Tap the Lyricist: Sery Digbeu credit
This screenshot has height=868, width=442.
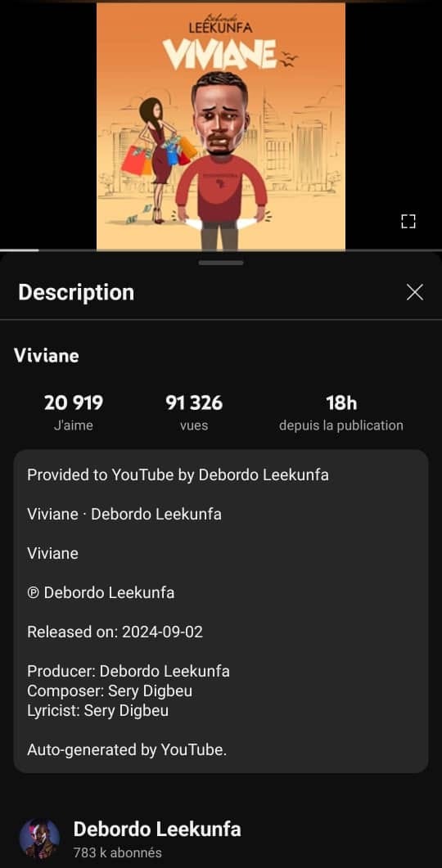(x=97, y=710)
